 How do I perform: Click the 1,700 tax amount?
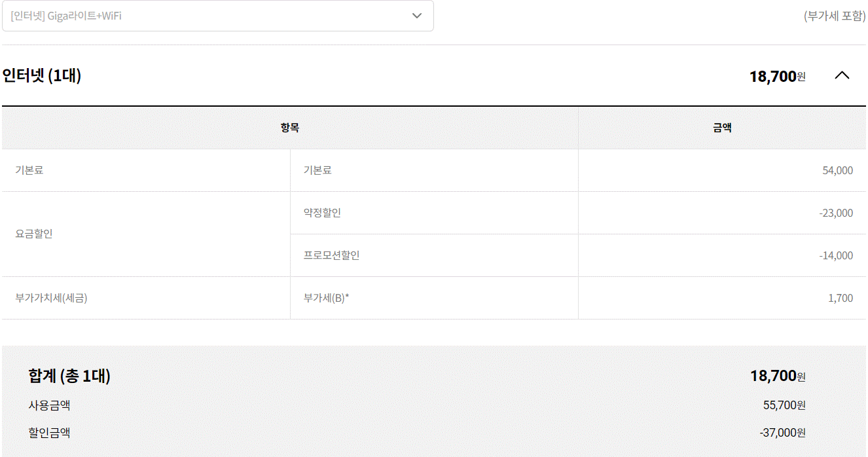click(841, 298)
